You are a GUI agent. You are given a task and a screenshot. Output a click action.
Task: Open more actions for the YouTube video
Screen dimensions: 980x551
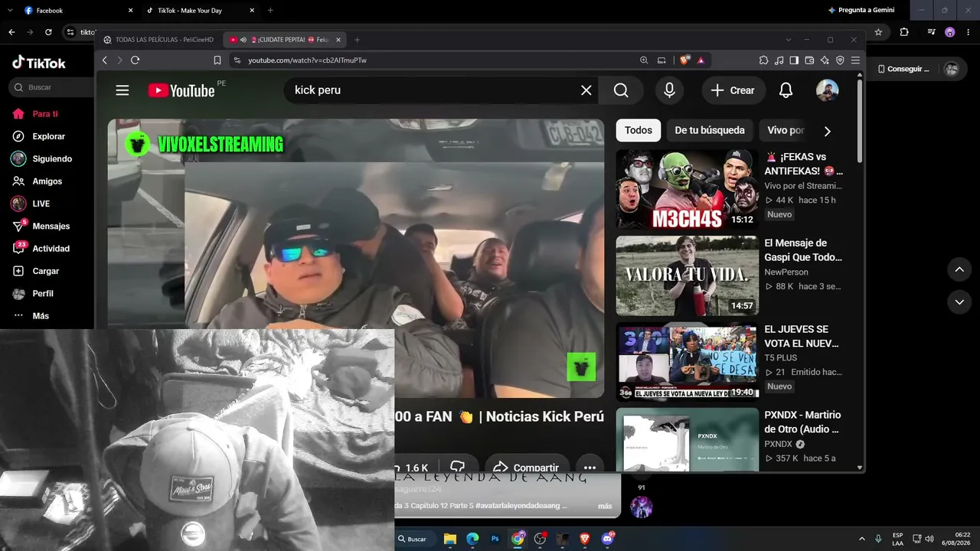click(x=590, y=467)
